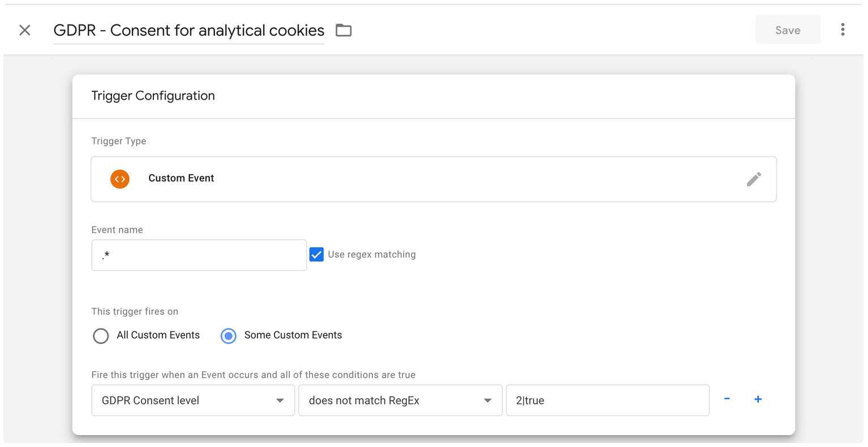
Task: Close the trigger editor with the X icon
Action: (x=25, y=30)
